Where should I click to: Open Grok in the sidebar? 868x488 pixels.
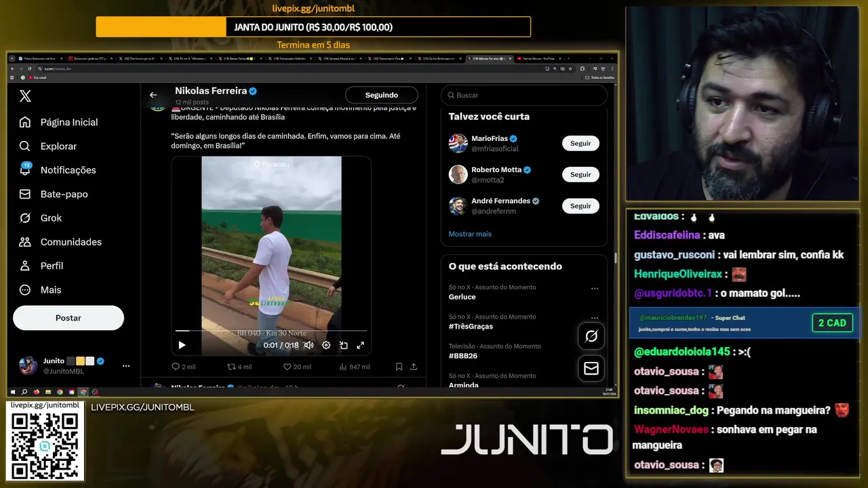pyautogui.click(x=41, y=218)
